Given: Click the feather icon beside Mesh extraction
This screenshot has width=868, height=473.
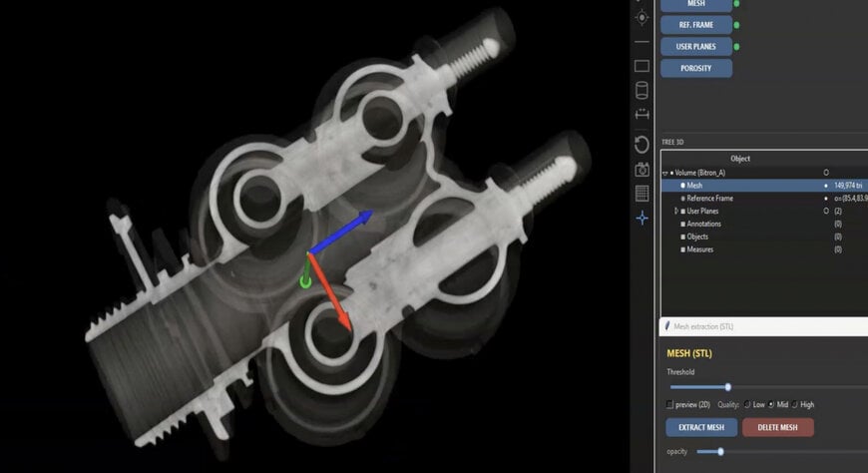Looking at the screenshot, I should click(x=667, y=326).
